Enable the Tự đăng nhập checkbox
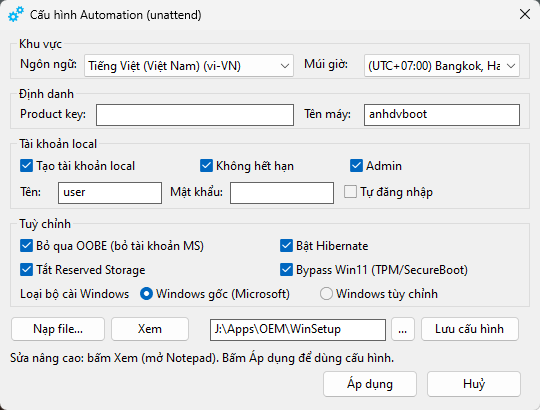The width and height of the screenshot is (540, 410). 350,192
